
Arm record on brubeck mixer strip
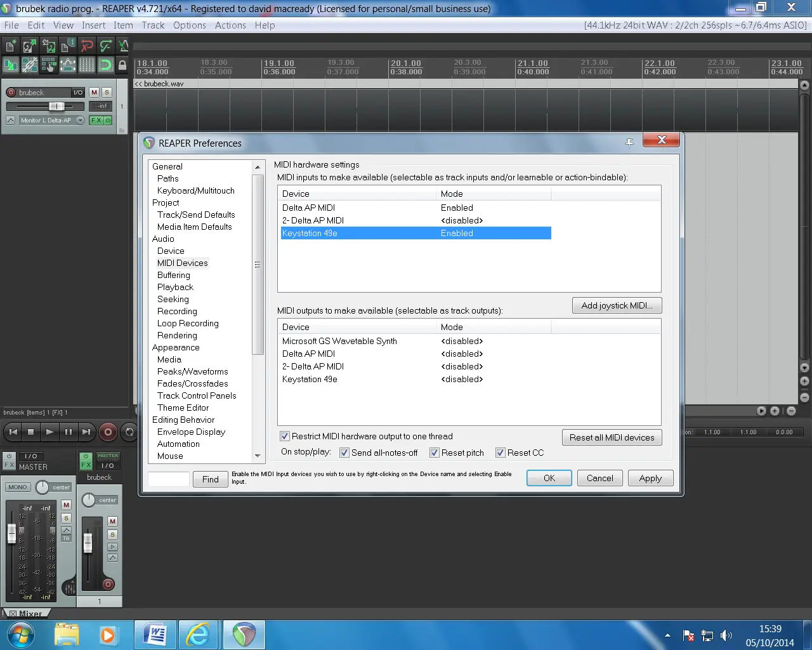(108, 584)
